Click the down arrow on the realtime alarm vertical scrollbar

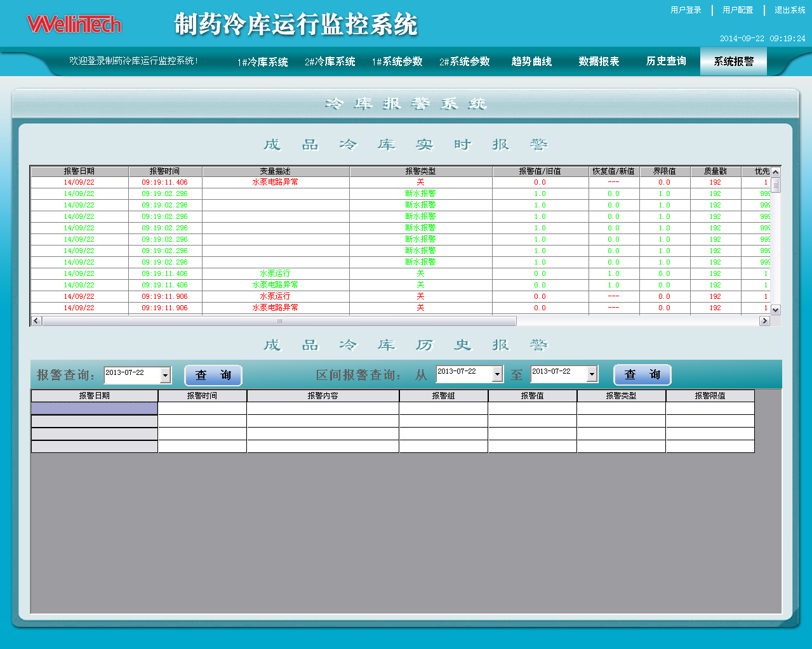[x=775, y=310]
